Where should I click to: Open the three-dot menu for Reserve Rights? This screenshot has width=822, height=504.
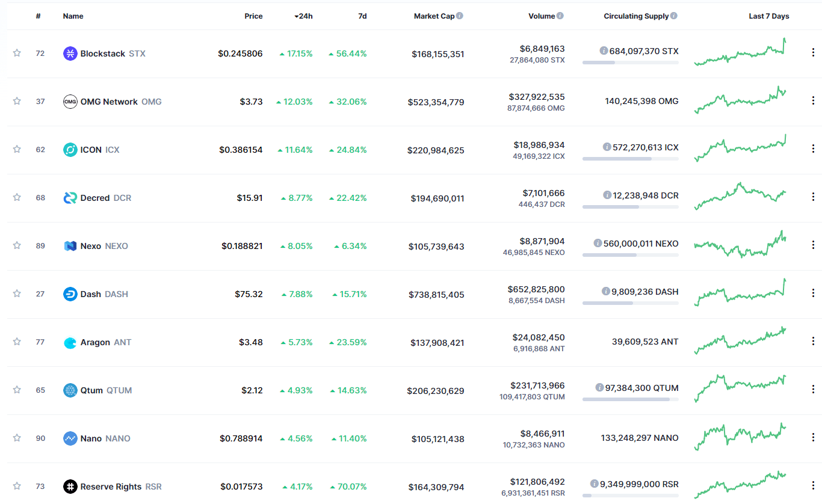click(x=813, y=486)
